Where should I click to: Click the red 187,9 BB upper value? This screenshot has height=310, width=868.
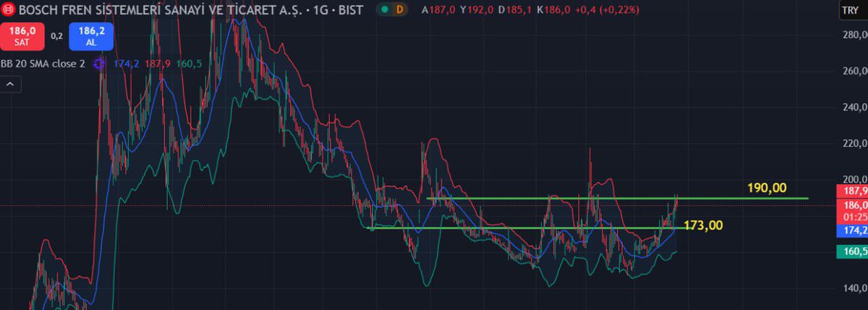tap(158, 64)
